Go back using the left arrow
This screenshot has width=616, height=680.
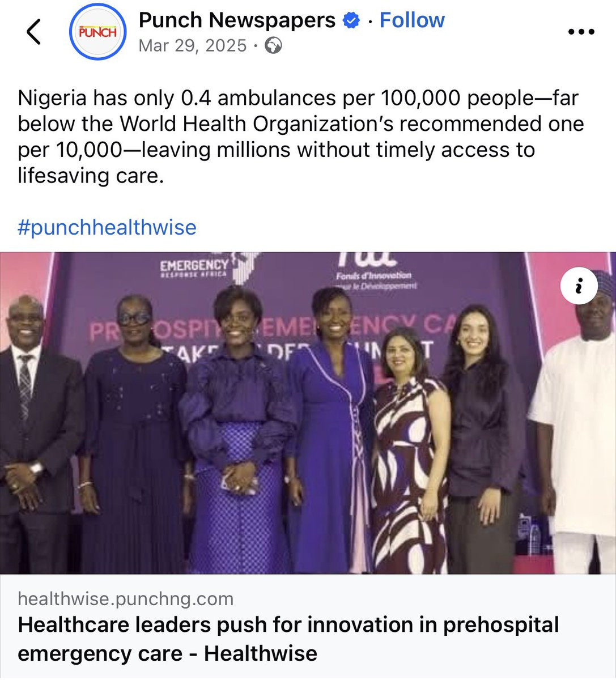(x=34, y=32)
